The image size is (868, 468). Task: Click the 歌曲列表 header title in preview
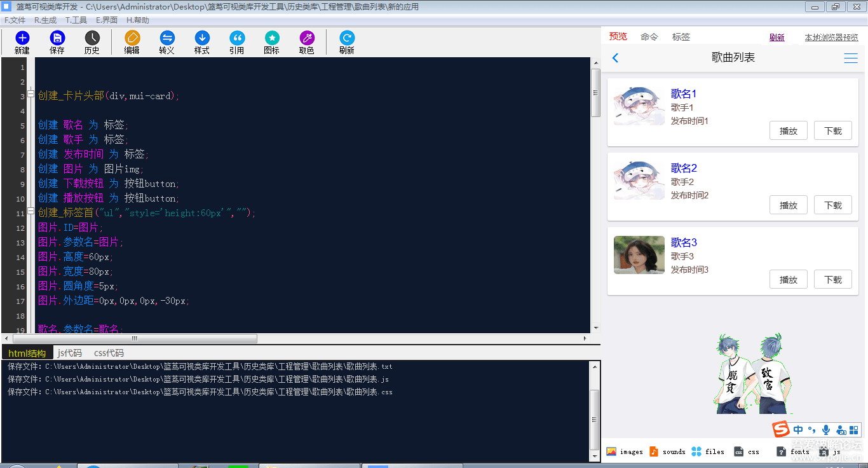click(x=733, y=58)
